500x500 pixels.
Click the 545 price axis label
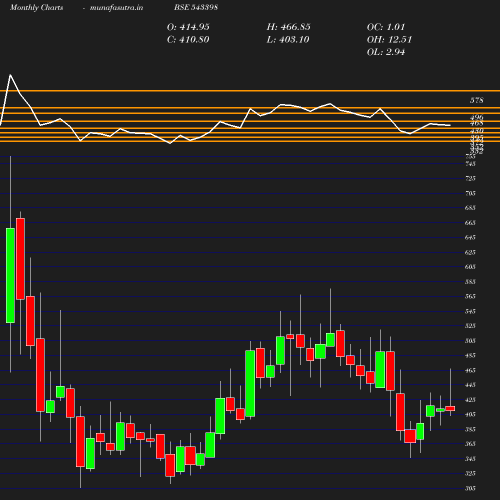[x=470, y=311]
